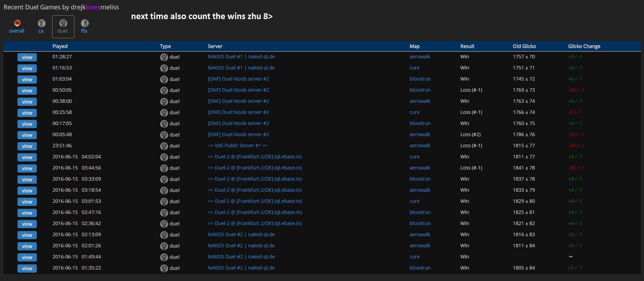This screenshot has width=644, height=281.
Task: View the 2016-06-15 03:44:56 game
Action: (x=27, y=168)
